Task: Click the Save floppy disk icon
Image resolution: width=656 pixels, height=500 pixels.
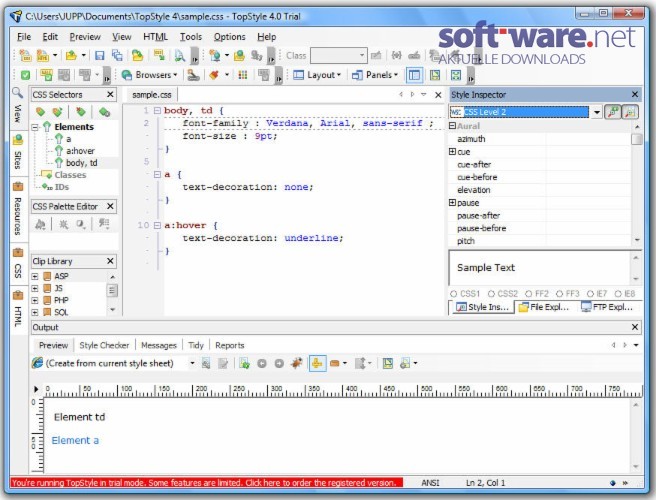Action: [x=100, y=55]
